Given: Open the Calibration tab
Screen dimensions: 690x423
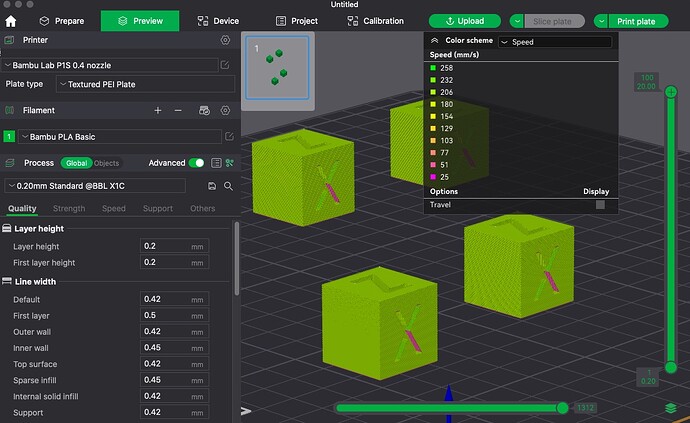Looking at the screenshot, I should (375, 21).
